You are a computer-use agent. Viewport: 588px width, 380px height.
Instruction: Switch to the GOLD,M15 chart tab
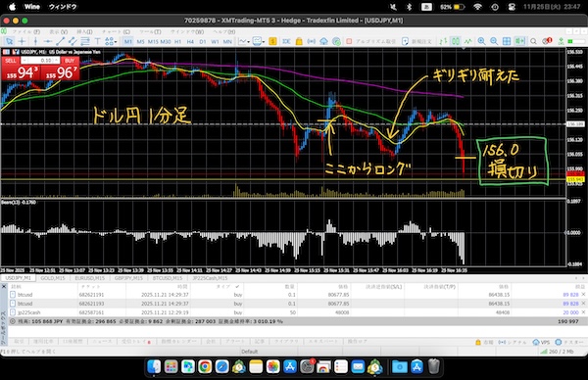click(x=53, y=278)
